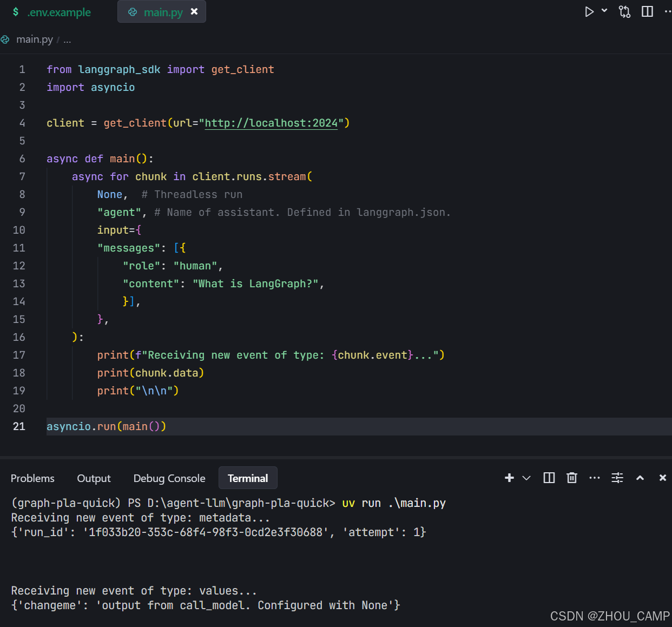The height and width of the screenshot is (627, 672).
Task: Open the terminal profile launch dropdown
Action: click(526, 478)
